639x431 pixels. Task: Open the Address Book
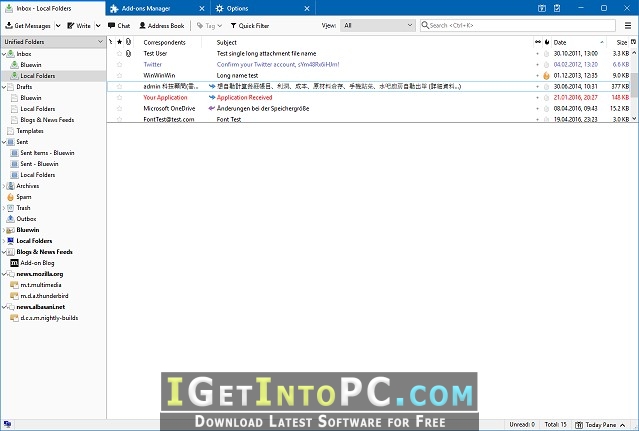(162, 26)
